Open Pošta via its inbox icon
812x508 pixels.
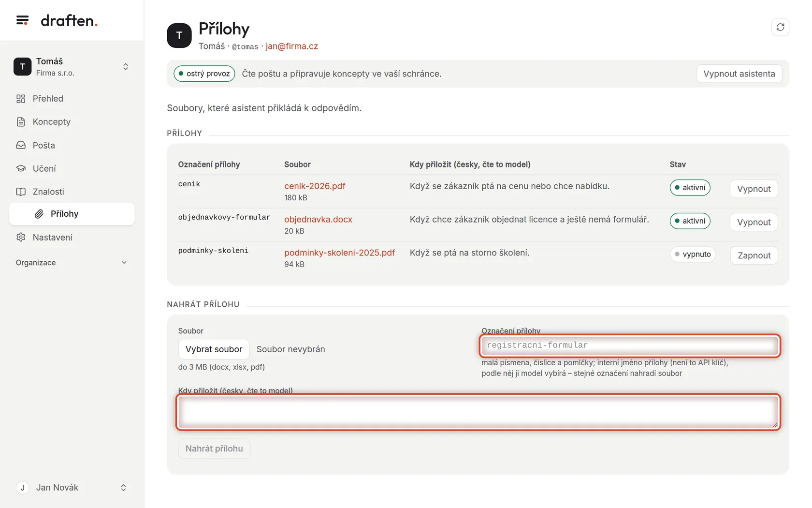(x=21, y=145)
